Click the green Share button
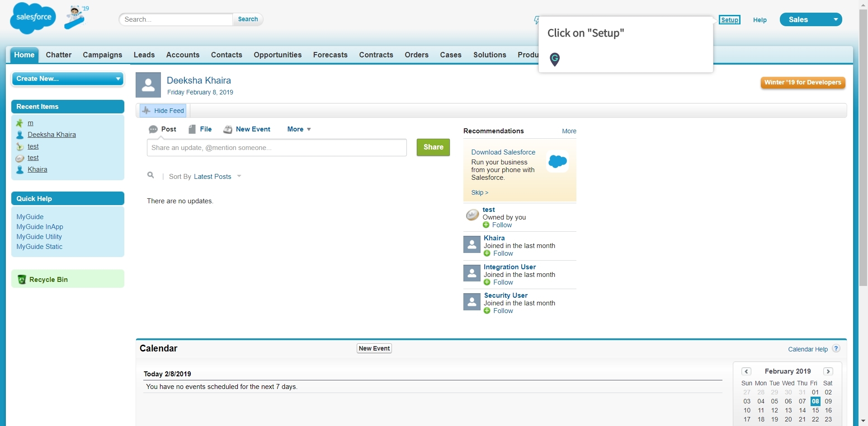This screenshot has height=426, width=868. coord(433,147)
